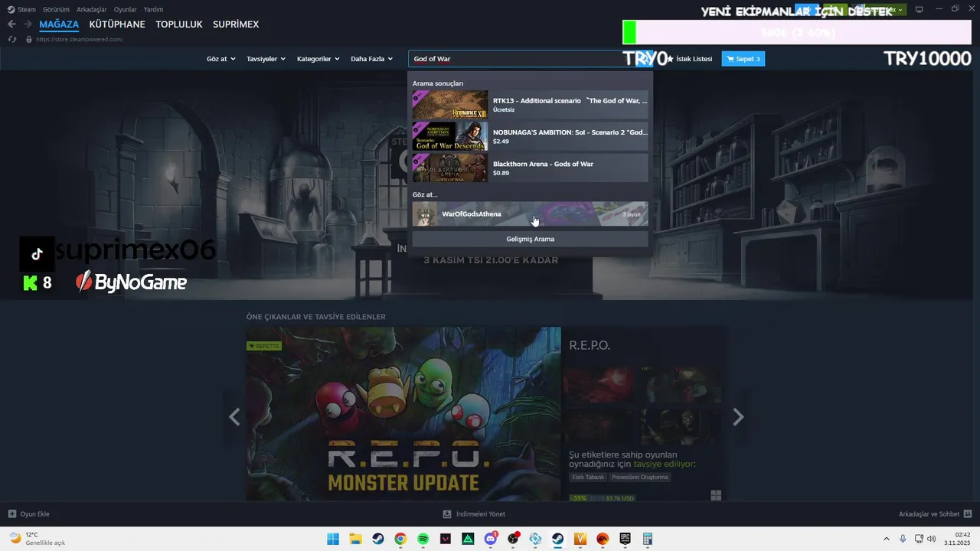Viewport: 980px width, 551px height.
Task: Click the Blackthorn Arena thumbnail image
Action: pos(450,168)
